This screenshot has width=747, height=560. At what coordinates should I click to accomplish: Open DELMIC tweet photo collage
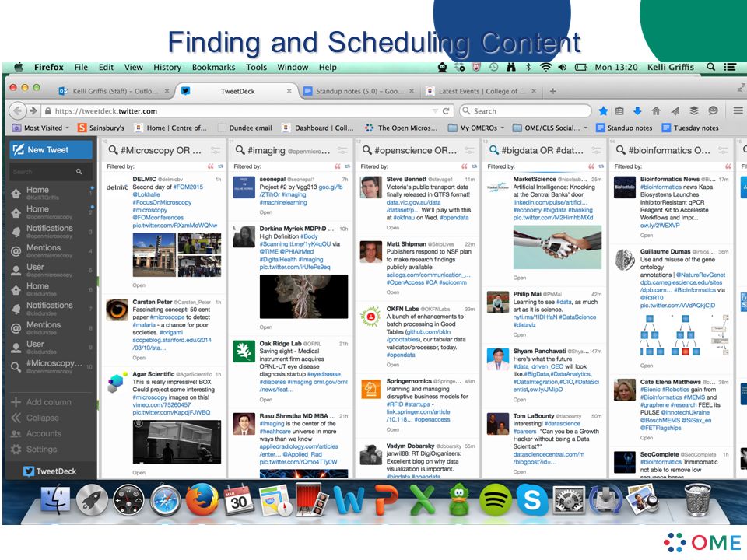click(177, 255)
